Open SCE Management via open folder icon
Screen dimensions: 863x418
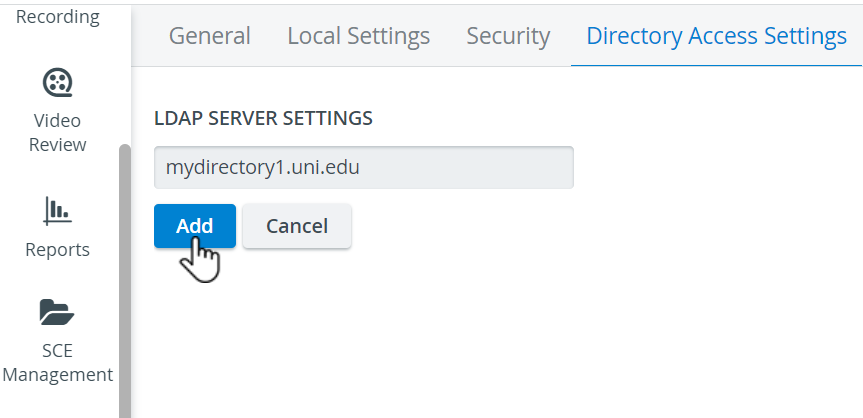(57, 312)
